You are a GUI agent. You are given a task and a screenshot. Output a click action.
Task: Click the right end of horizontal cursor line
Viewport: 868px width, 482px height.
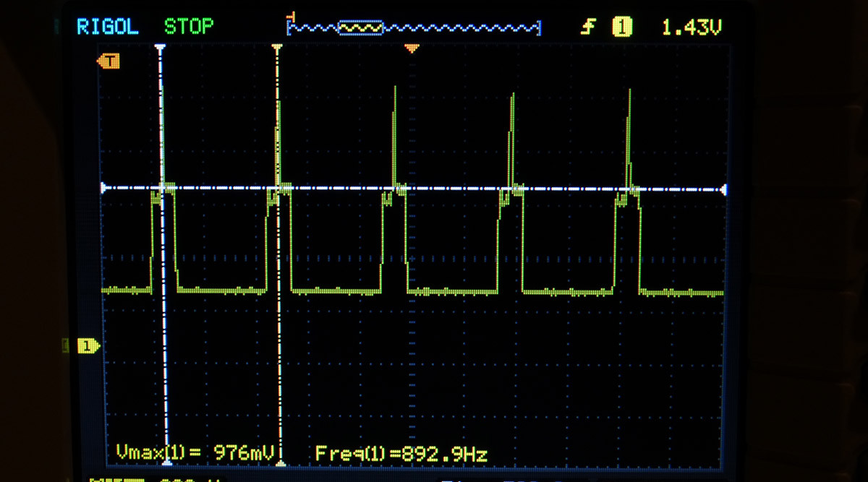(x=723, y=190)
